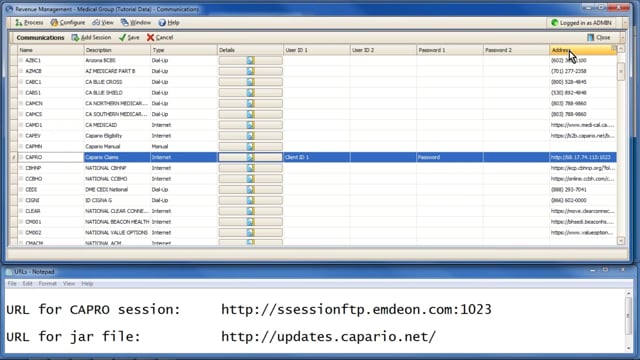Open the View menu in Revenue Management
640x360 pixels.
coord(103,23)
